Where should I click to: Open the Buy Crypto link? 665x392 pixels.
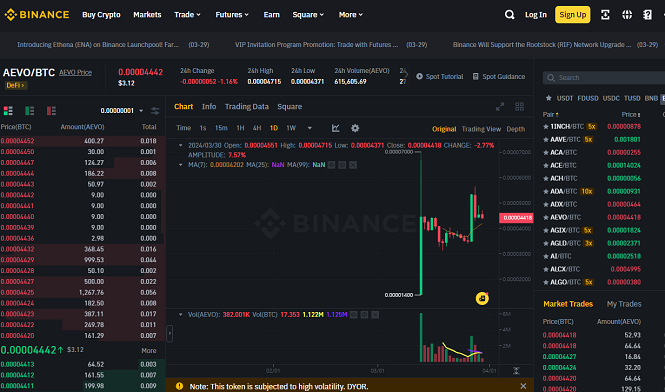pos(101,15)
